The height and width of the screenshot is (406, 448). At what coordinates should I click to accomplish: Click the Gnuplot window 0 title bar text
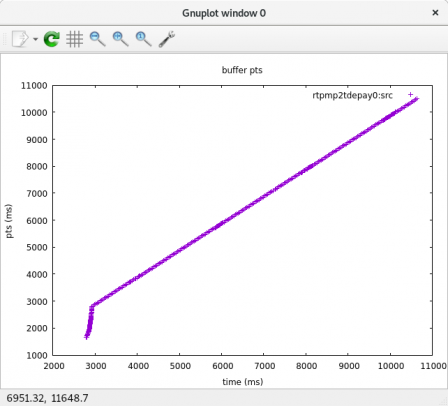click(224, 13)
